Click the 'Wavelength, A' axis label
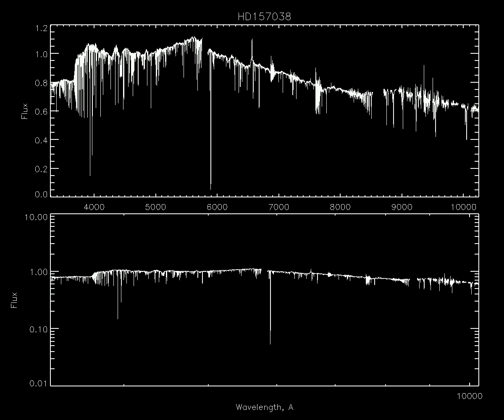Viewport: 504px width, 420px height. (x=264, y=407)
